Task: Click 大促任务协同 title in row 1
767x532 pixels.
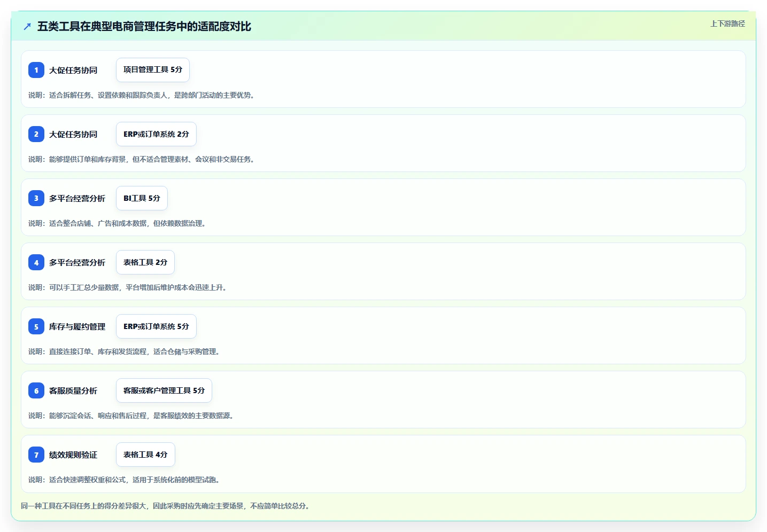Action: pyautogui.click(x=73, y=70)
